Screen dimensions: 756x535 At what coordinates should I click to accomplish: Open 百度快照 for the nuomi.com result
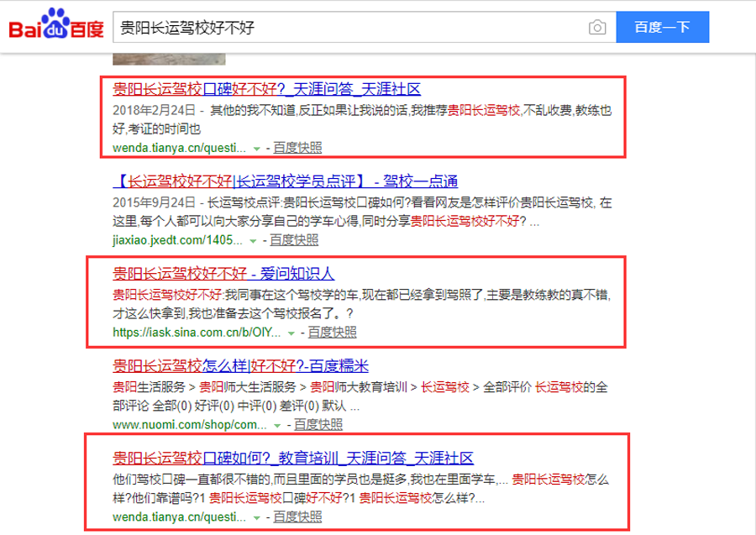(318, 425)
